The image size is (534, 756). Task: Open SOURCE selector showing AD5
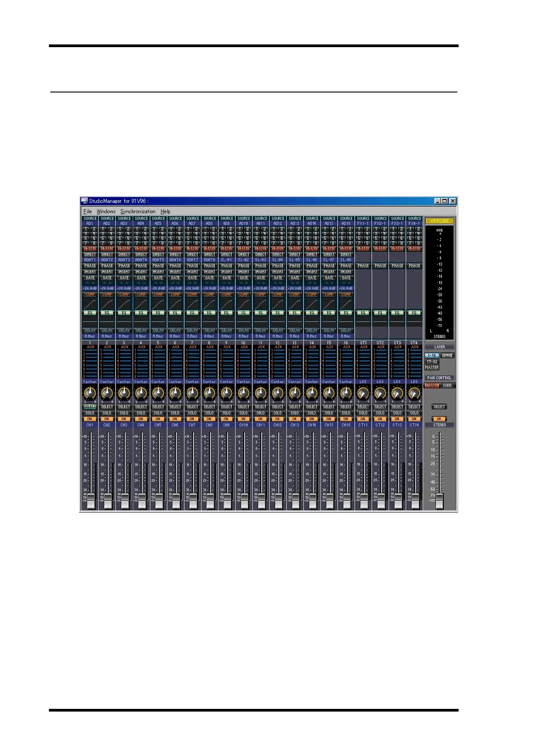(158, 224)
